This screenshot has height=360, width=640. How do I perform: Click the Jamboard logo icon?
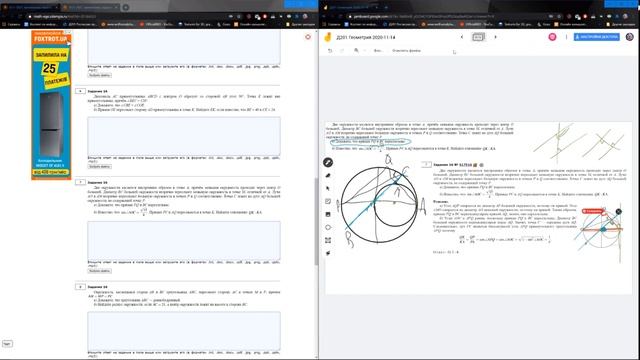(327, 37)
